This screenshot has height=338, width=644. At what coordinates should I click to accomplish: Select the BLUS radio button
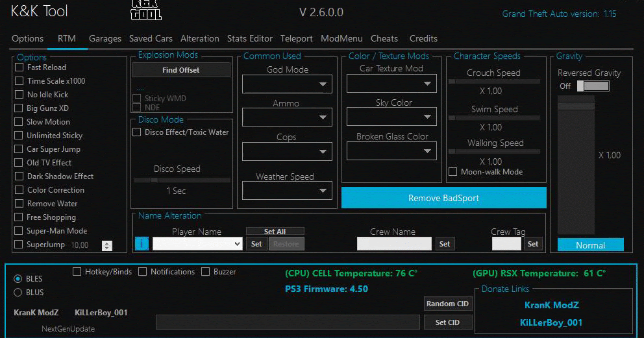pos(18,293)
